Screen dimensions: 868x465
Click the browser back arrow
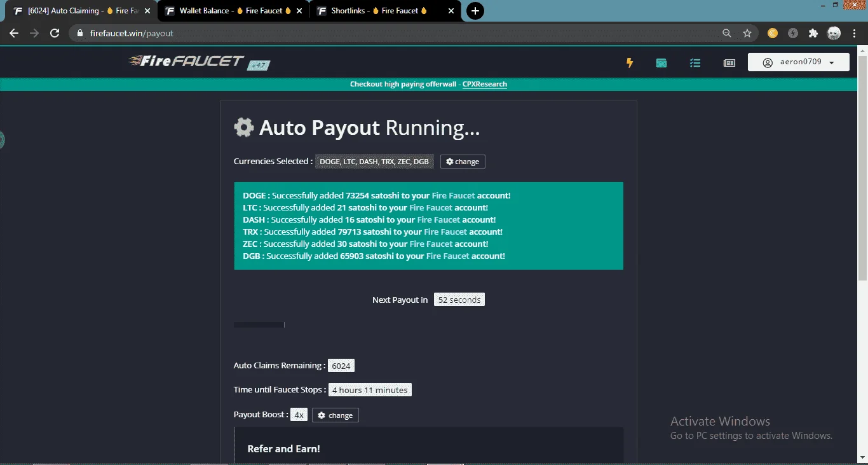(x=14, y=33)
